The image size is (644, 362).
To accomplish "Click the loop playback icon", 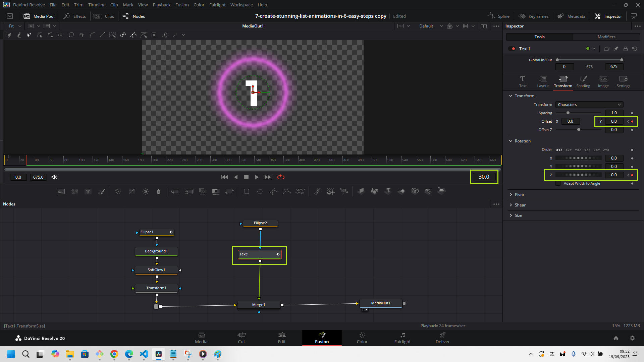I will point(281,177).
